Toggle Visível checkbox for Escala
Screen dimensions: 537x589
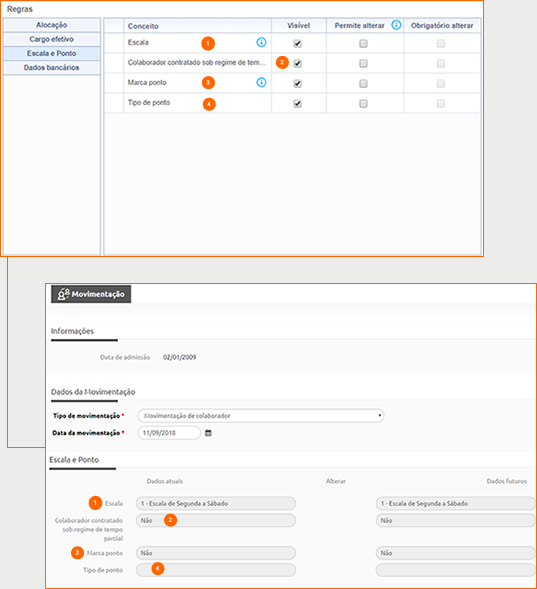click(x=297, y=44)
